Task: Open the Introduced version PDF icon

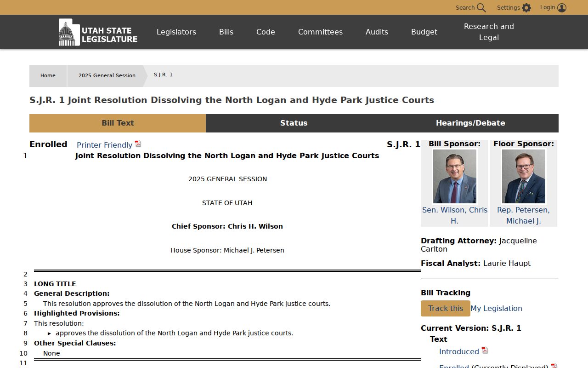Action: coord(485,351)
